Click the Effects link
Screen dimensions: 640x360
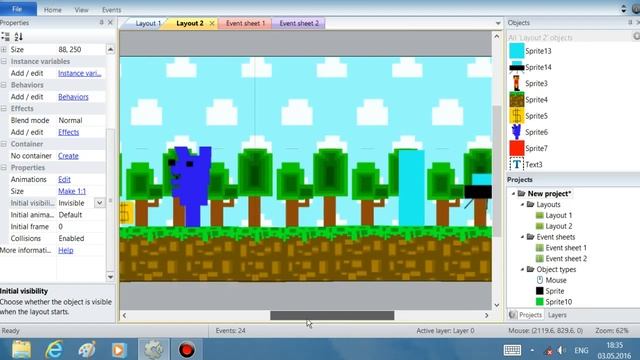point(69,132)
